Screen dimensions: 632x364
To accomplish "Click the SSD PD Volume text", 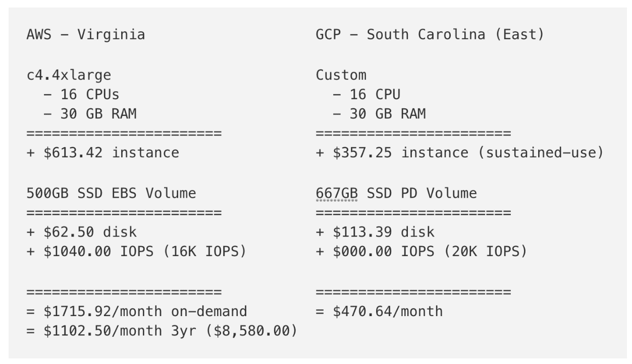I will pos(422,193).
